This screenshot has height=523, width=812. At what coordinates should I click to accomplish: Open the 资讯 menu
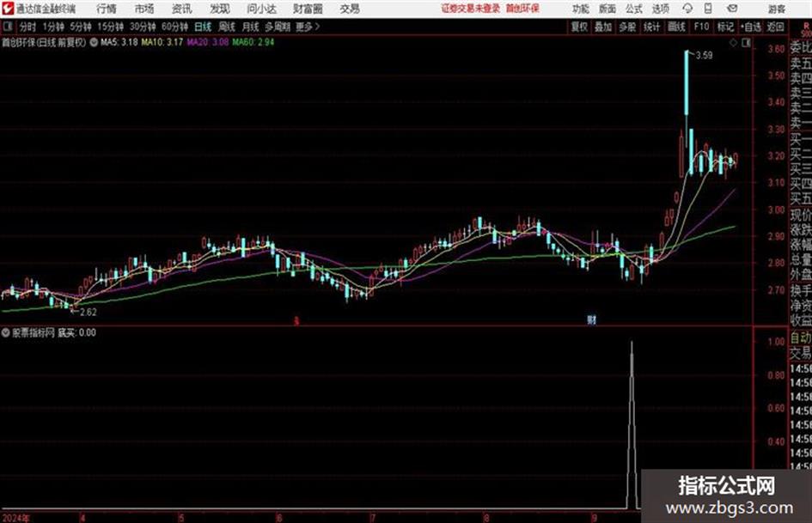tap(182, 9)
